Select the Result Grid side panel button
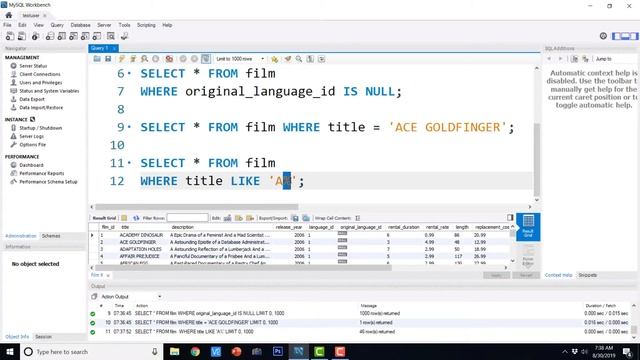Viewport: 640px width, 360px height. (x=528, y=227)
